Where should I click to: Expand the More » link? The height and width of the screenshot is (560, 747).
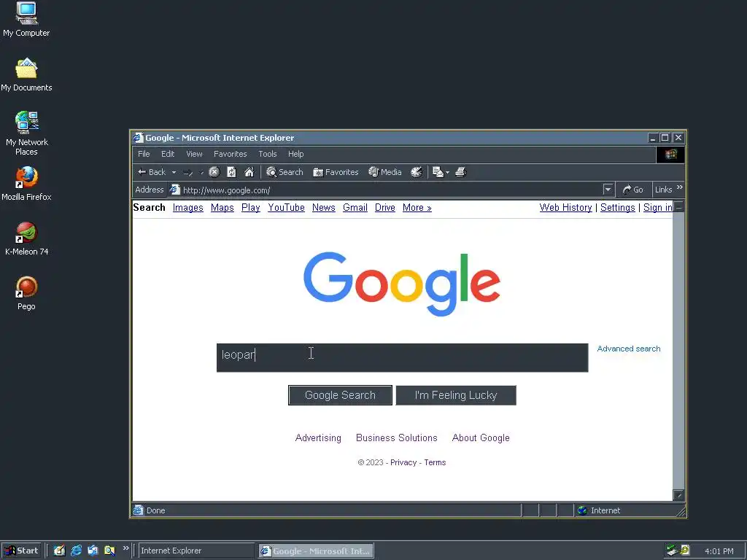coord(417,208)
